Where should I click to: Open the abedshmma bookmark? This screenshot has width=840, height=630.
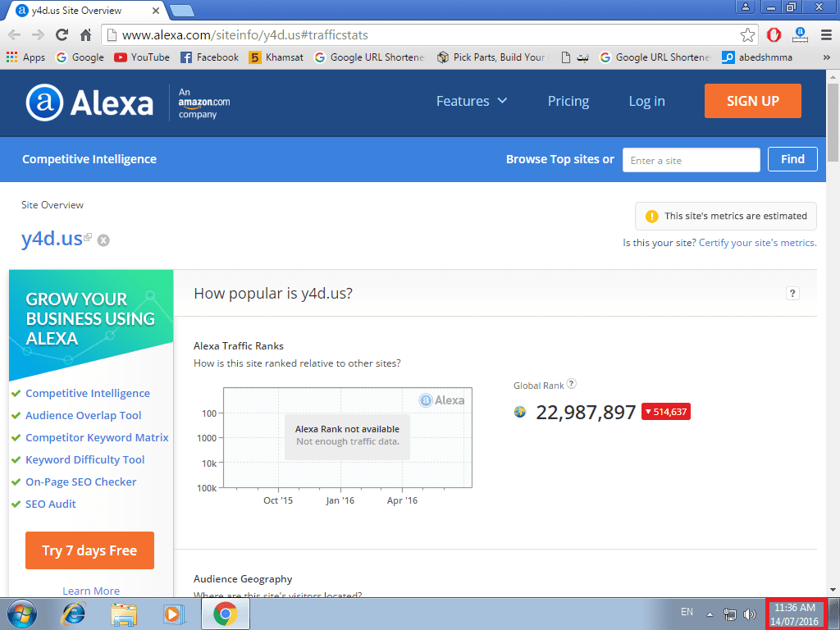click(757, 57)
